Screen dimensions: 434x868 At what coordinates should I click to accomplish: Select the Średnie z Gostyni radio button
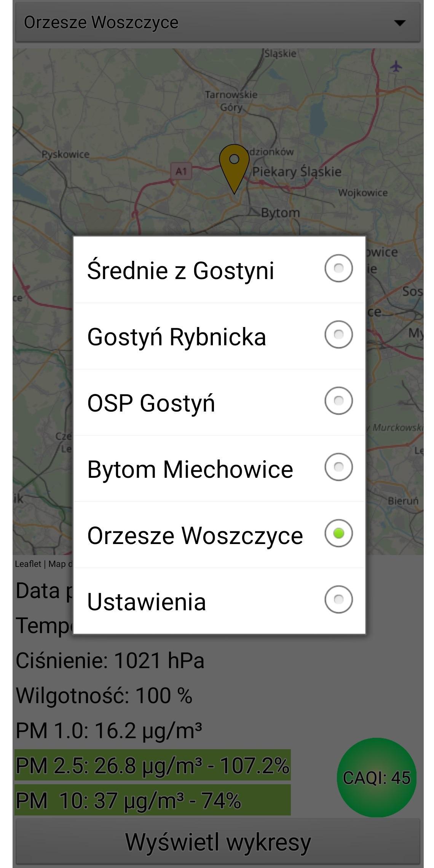(338, 269)
